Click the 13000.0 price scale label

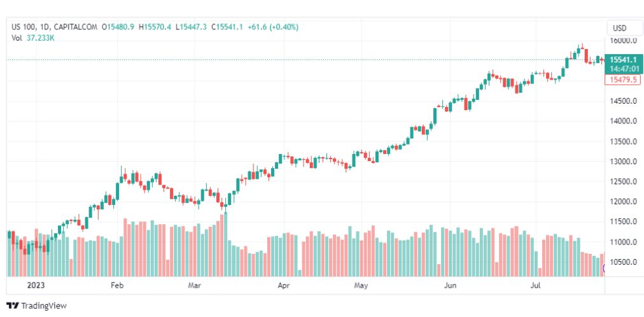tap(624, 162)
